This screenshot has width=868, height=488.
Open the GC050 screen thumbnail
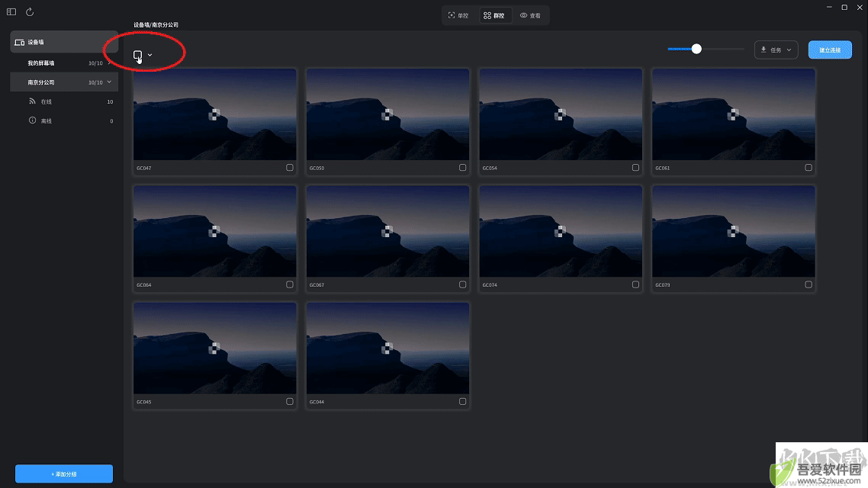pos(387,114)
